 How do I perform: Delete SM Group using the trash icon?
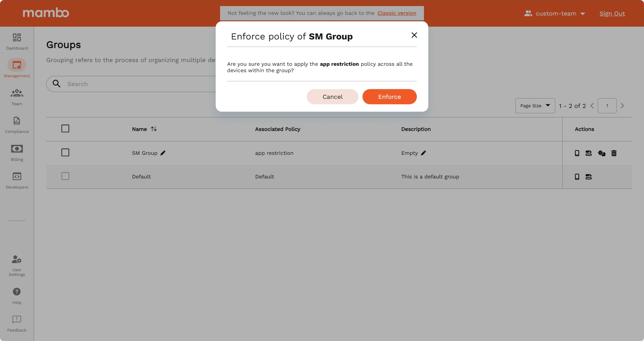614,153
